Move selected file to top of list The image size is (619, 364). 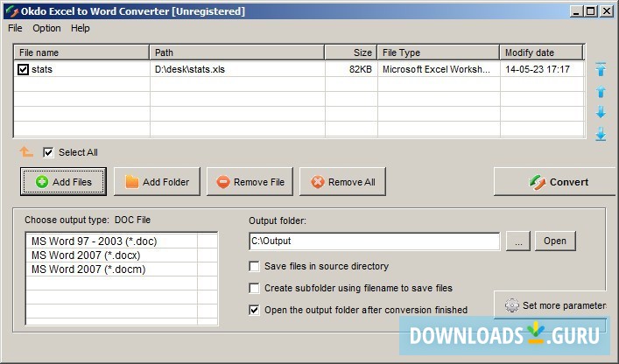coord(601,69)
